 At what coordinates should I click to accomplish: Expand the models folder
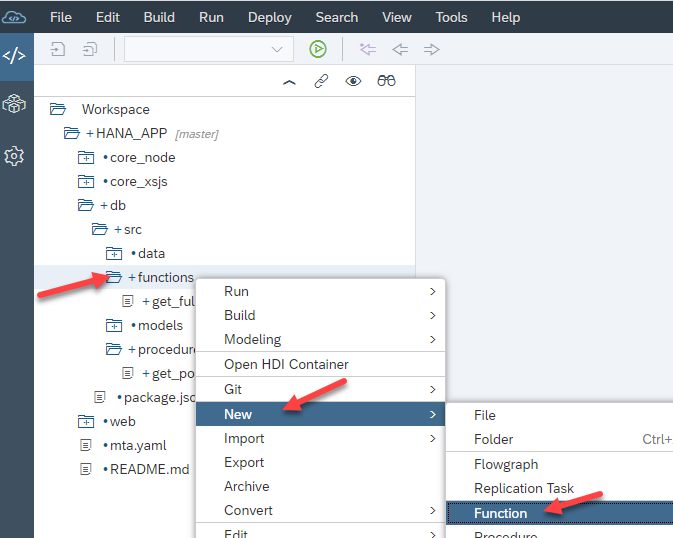(x=114, y=325)
